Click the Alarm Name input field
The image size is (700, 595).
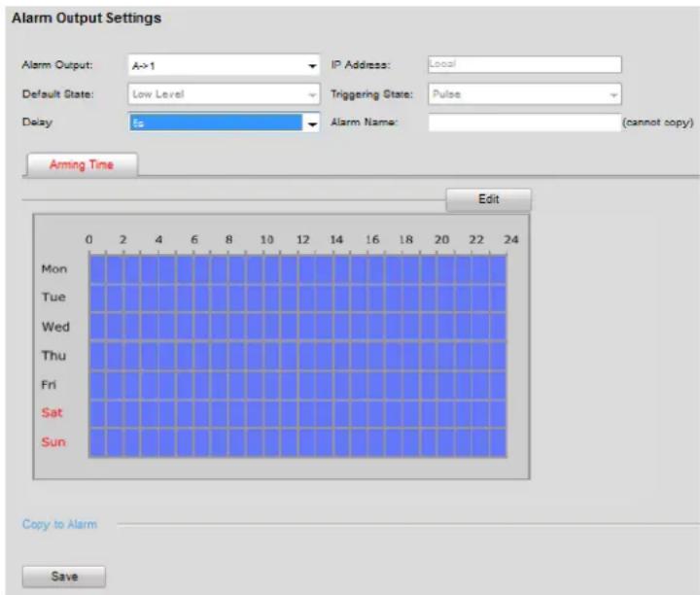point(525,122)
